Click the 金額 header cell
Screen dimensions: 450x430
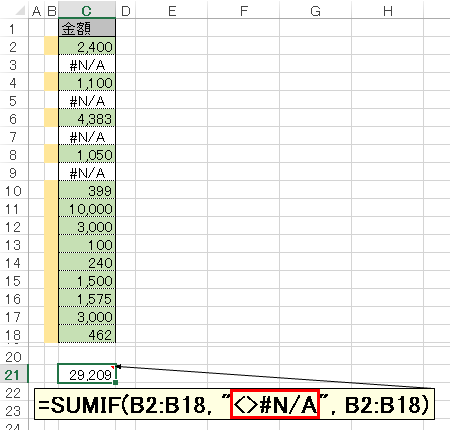(x=87, y=28)
